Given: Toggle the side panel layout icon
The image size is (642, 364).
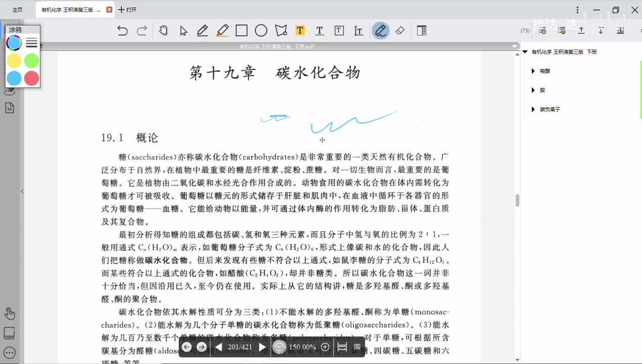Looking at the screenshot, I should coord(422,31).
